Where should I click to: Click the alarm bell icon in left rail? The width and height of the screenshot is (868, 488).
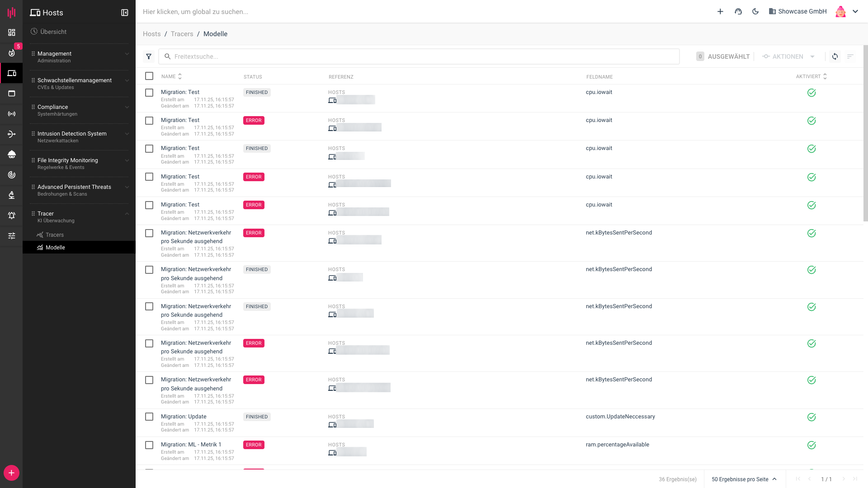(x=12, y=216)
